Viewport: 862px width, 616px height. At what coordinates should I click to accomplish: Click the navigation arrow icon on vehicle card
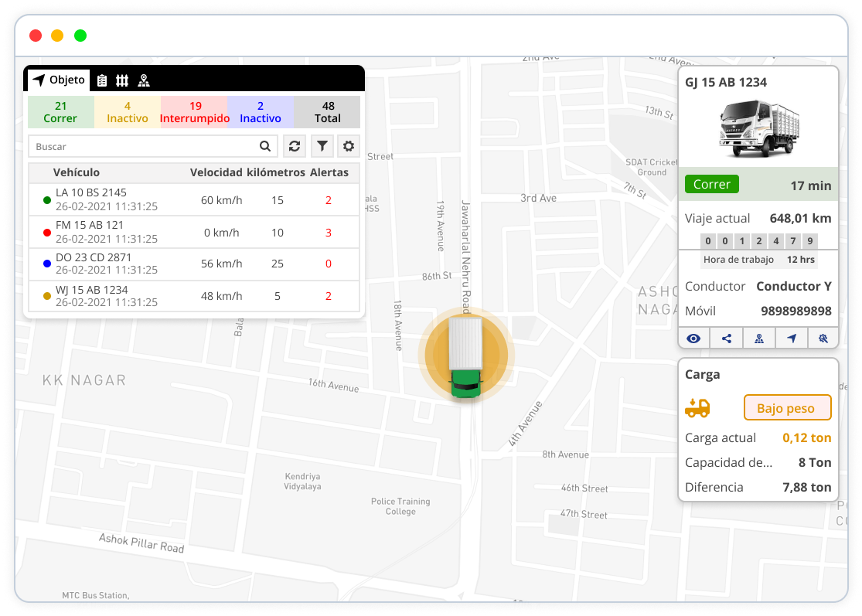click(791, 338)
